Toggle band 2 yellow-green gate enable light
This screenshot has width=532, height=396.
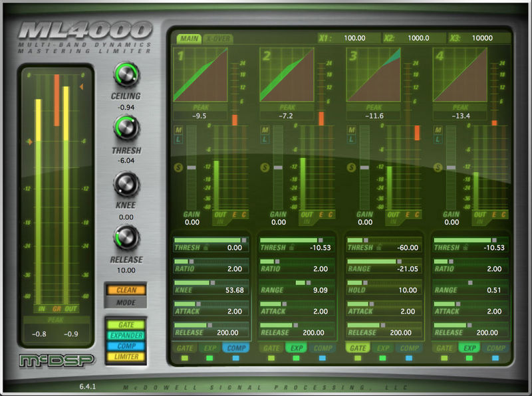tap(271, 358)
